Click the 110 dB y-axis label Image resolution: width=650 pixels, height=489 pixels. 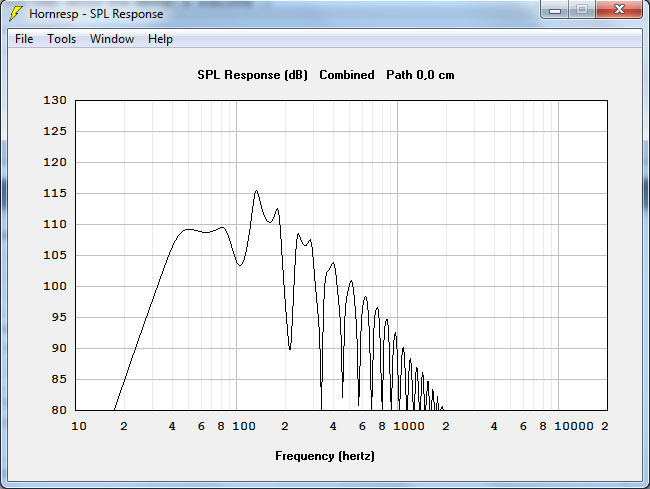[x=55, y=224]
